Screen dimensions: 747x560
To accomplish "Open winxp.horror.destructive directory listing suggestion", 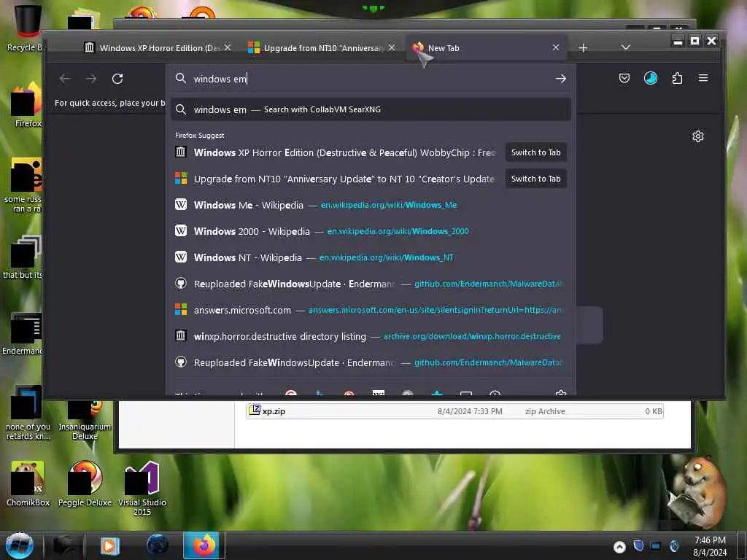I will tap(371, 336).
